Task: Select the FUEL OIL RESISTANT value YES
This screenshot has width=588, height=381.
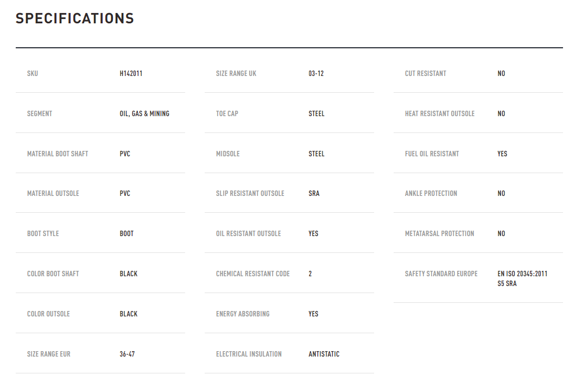Action: point(502,154)
